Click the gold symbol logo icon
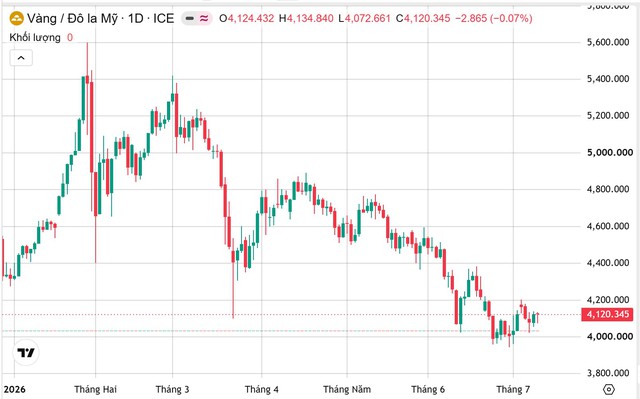The height and width of the screenshot is (399, 640). coord(16,18)
